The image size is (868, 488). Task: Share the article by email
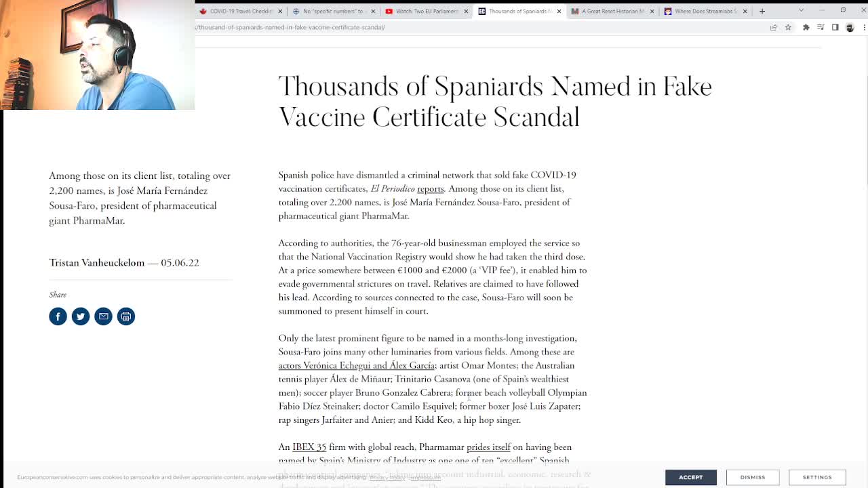[103, 317]
